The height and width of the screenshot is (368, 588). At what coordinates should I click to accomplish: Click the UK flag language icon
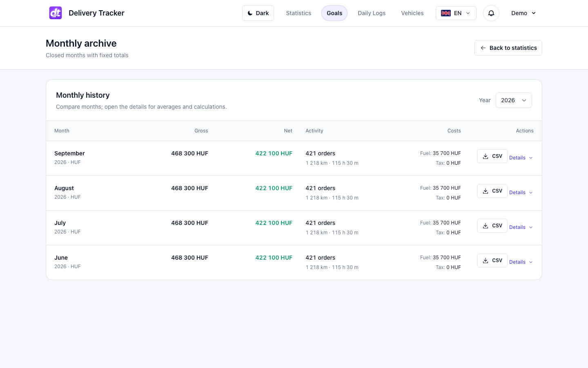446,13
